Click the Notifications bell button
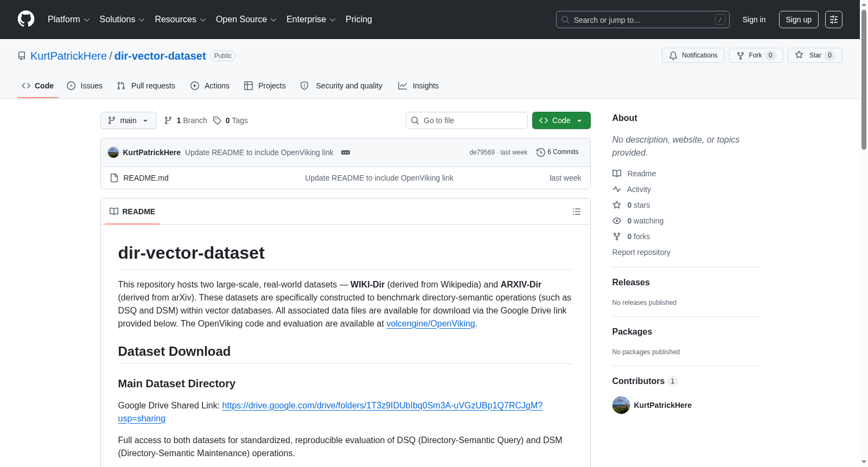 pyautogui.click(x=693, y=55)
